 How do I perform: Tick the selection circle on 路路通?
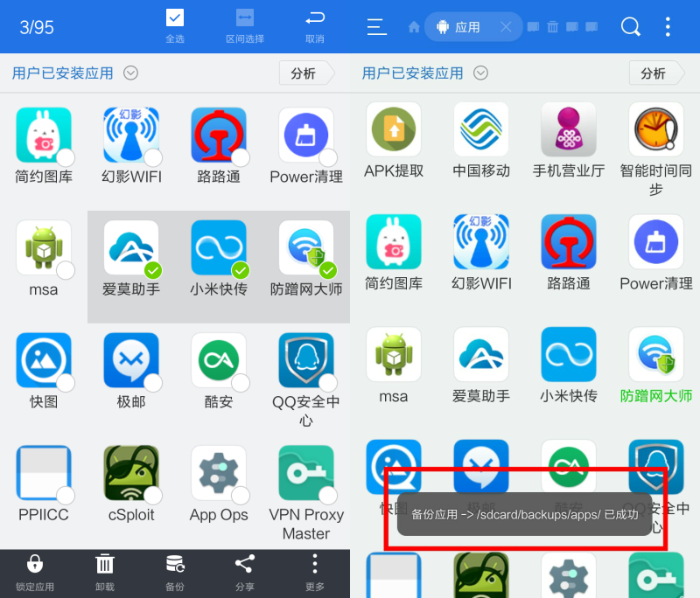[x=241, y=157]
